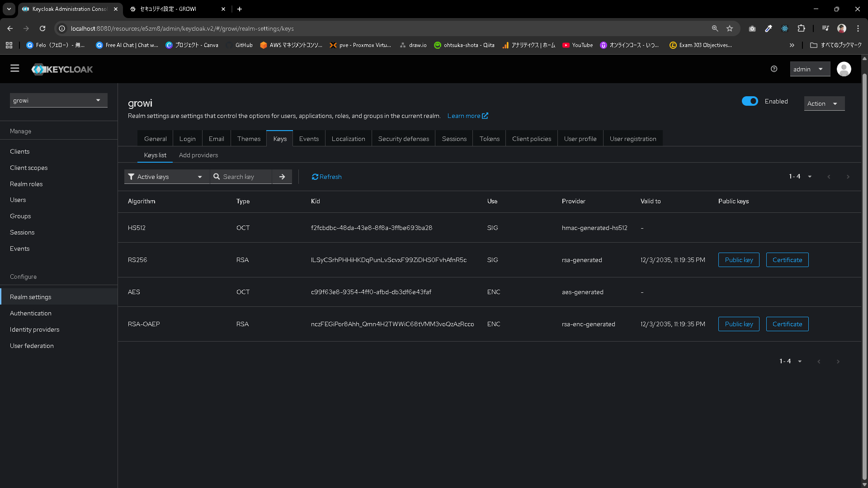Open the Action dropdown menu

click(824, 103)
